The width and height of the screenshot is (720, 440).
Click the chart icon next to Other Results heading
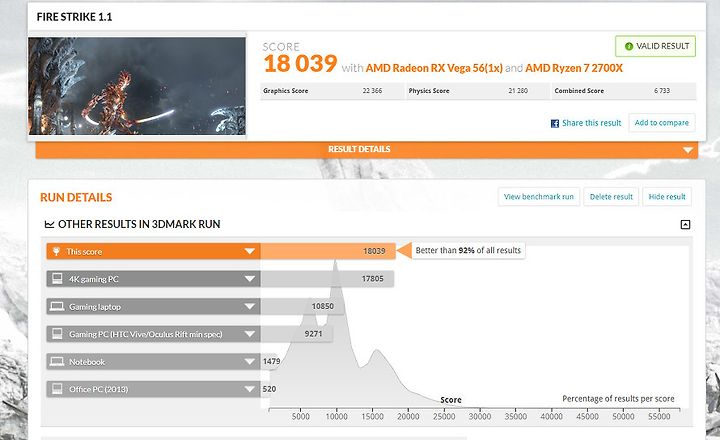[49, 224]
